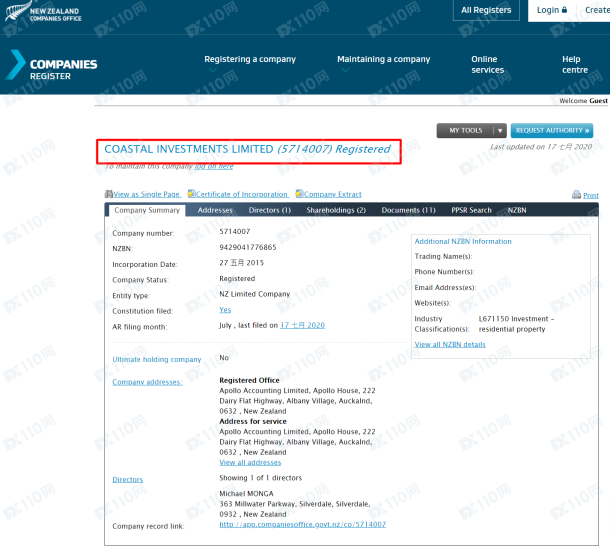
Task: Click the View as Single Page icon
Action: click(x=109, y=194)
